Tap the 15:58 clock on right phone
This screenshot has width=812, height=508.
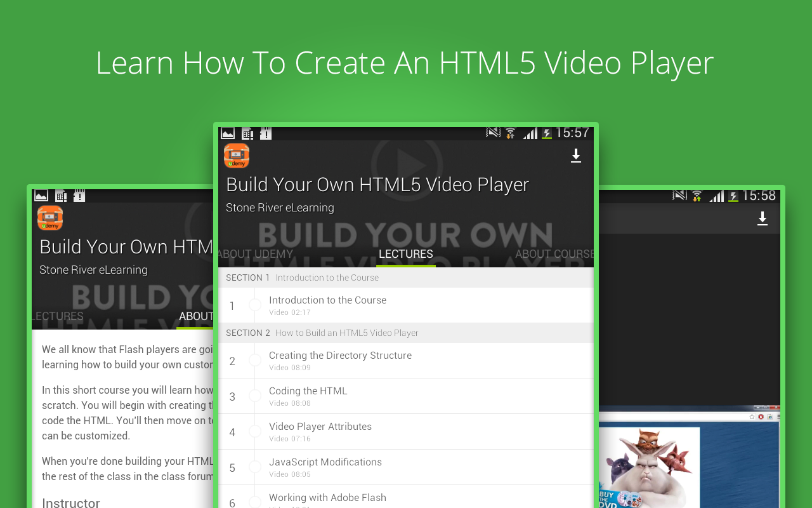(759, 196)
